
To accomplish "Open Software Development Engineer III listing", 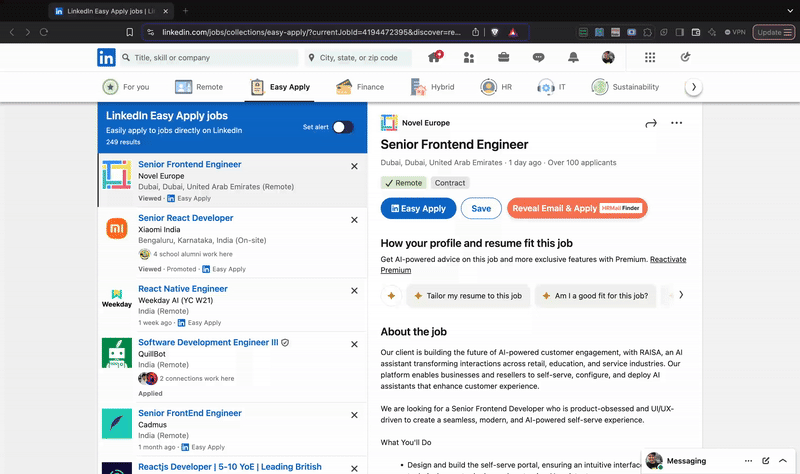I will coord(208,342).
